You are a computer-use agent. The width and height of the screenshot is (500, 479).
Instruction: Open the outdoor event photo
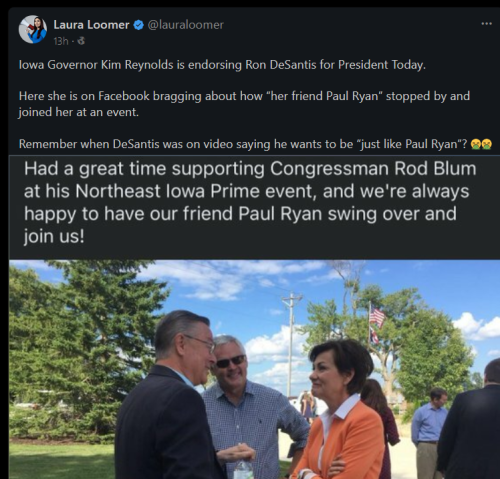coord(255,369)
